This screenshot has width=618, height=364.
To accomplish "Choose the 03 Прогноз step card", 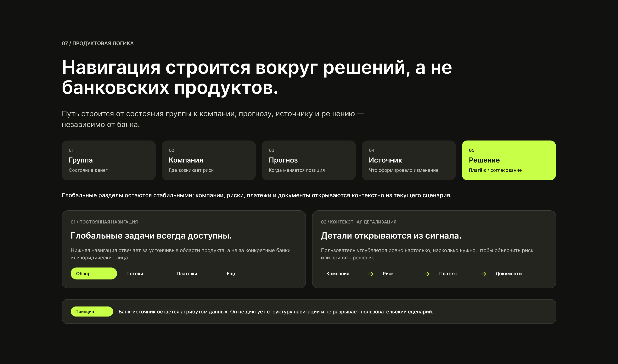I will tap(309, 160).
